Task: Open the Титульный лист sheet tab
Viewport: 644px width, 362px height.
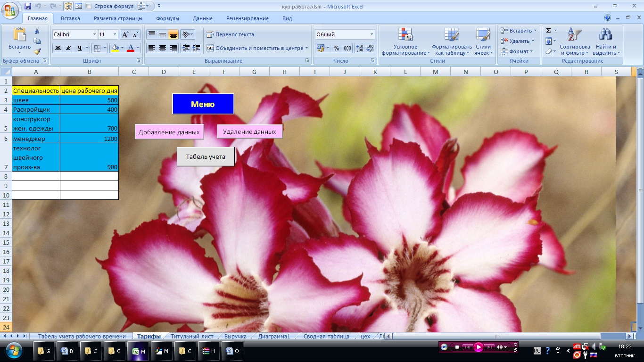Action: tap(192, 336)
